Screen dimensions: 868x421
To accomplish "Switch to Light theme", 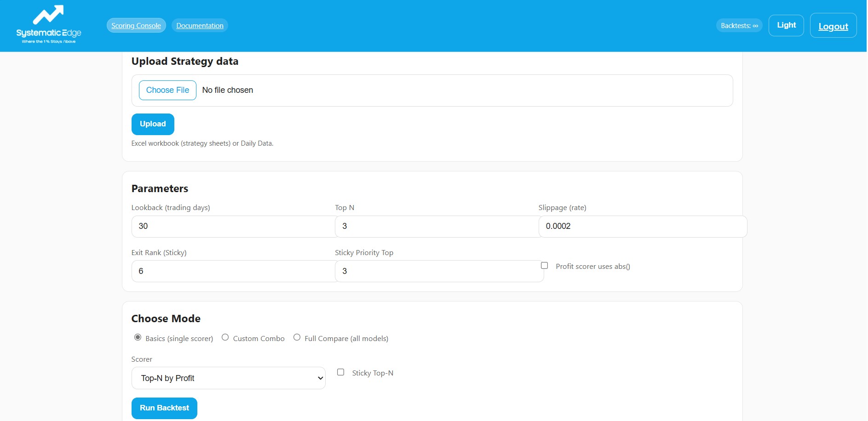I will (x=786, y=25).
